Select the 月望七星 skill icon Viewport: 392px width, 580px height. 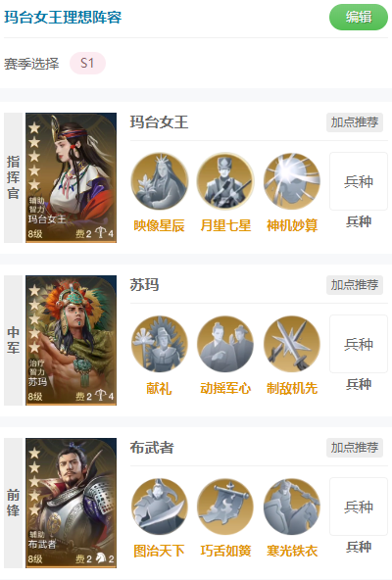tap(225, 181)
